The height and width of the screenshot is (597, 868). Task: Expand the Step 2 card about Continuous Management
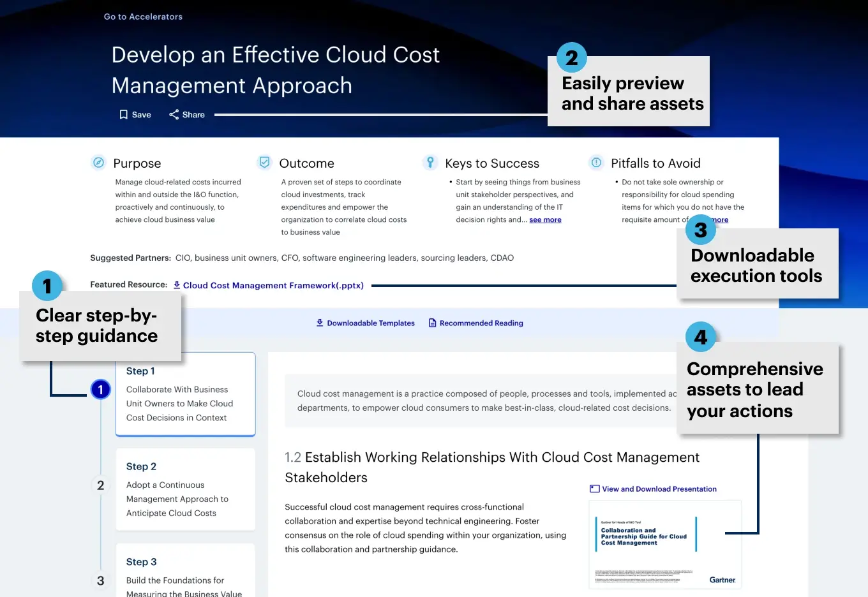[185, 489]
